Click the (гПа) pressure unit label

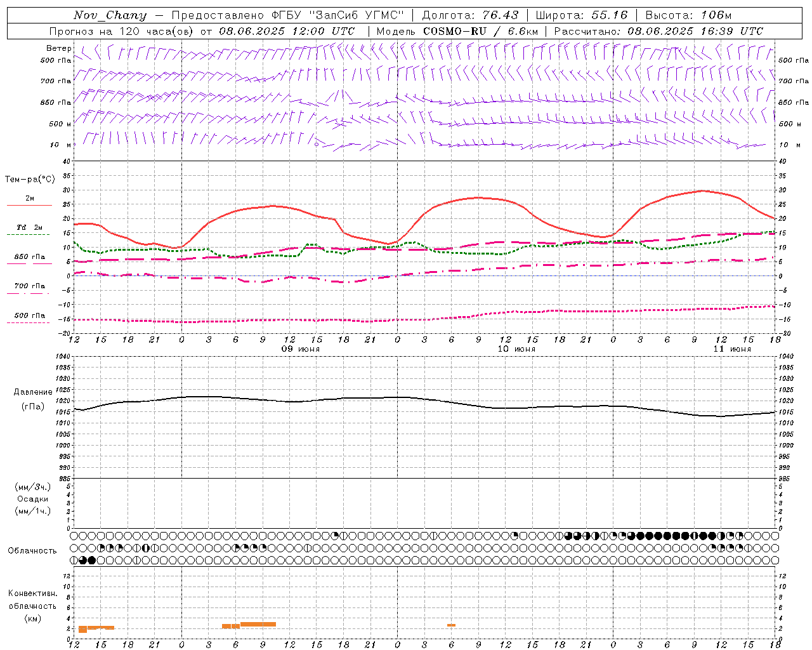pyautogui.click(x=33, y=406)
